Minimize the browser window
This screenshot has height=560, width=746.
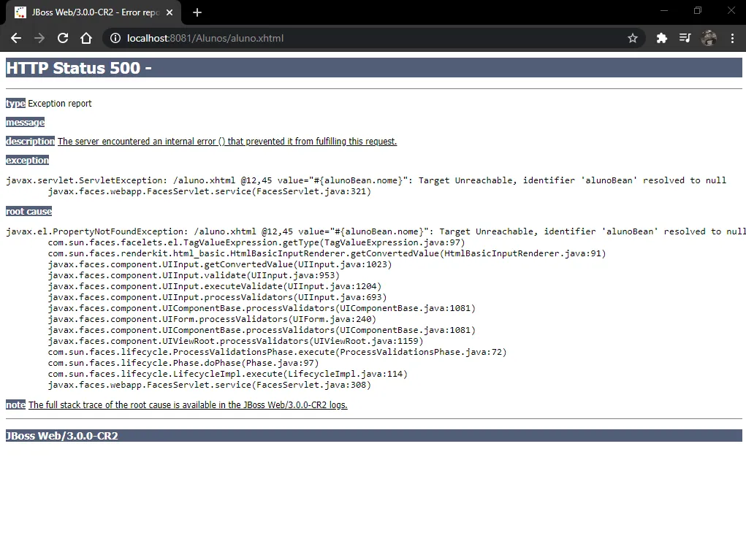coord(664,10)
